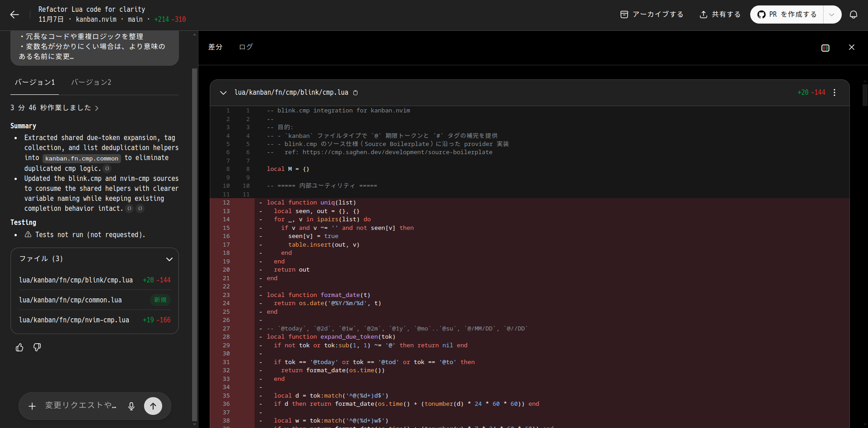Image resolution: width=868 pixels, height=428 pixels.
Task: Open the file diff three-dot menu
Action: coord(834,92)
